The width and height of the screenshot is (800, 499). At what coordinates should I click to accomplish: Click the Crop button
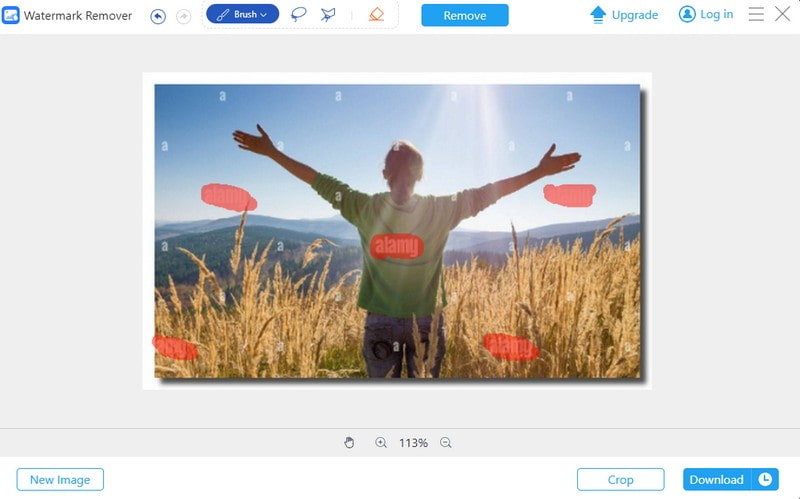point(620,480)
